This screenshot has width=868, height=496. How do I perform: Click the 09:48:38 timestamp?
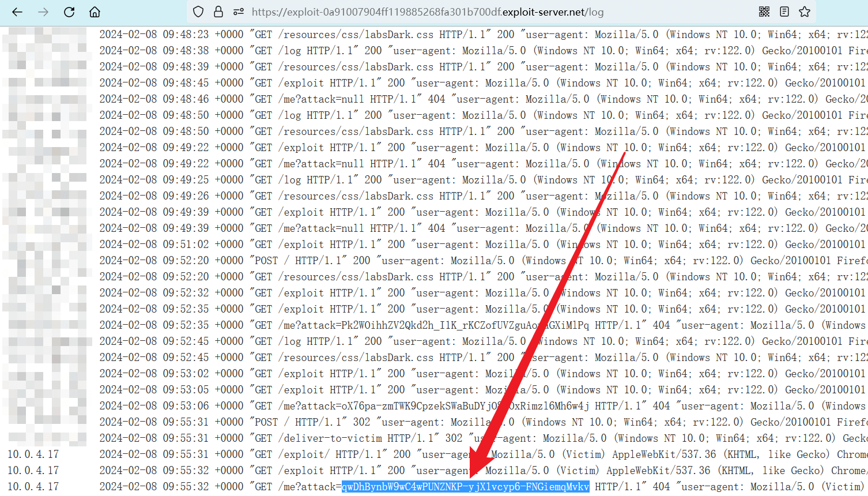[x=186, y=51]
